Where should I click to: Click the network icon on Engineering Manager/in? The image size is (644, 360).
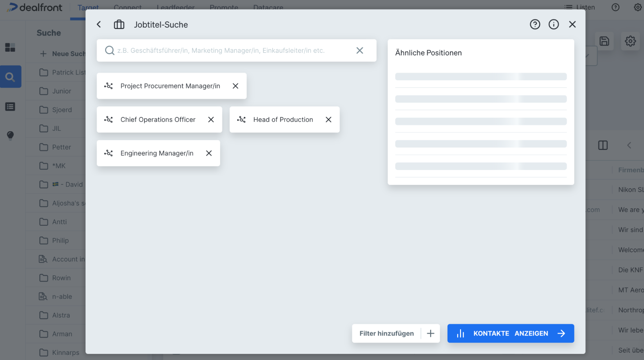point(109,153)
